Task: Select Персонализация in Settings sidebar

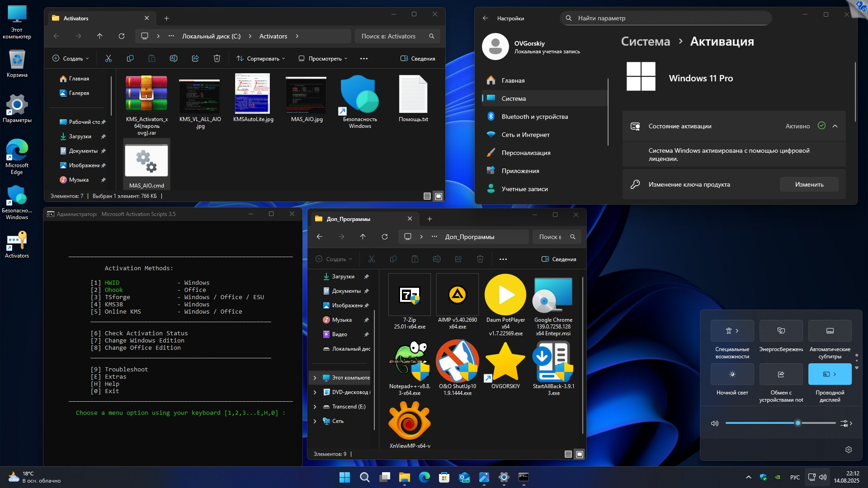Action: (526, 153)
